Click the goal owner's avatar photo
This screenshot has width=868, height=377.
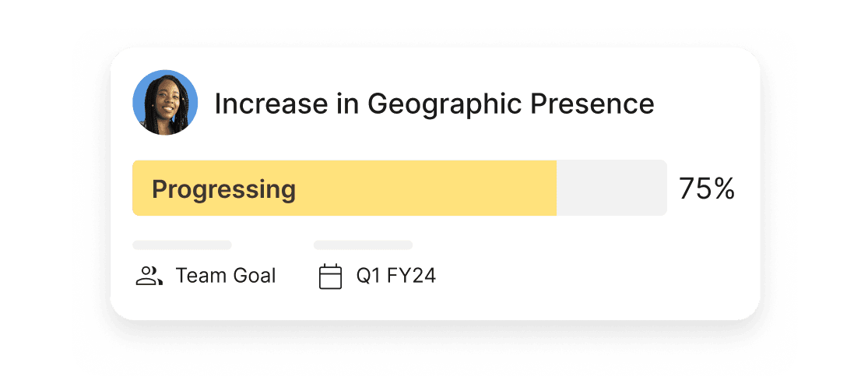[x=165, y=103]
